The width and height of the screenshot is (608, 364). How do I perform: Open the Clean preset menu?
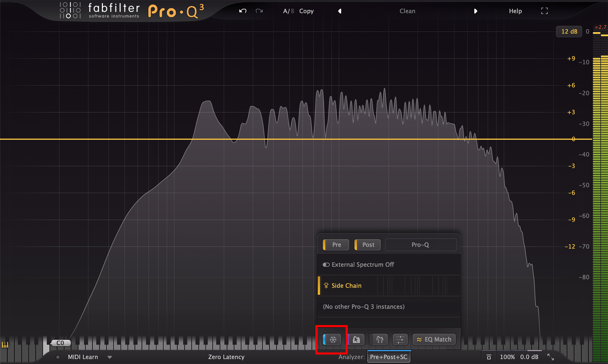click(407, 11)
